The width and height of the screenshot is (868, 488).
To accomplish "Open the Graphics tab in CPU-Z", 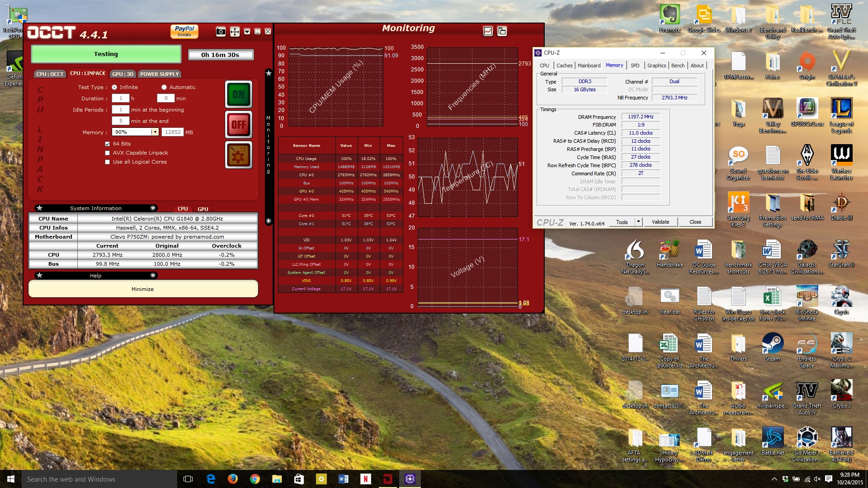I will (656, 66).
